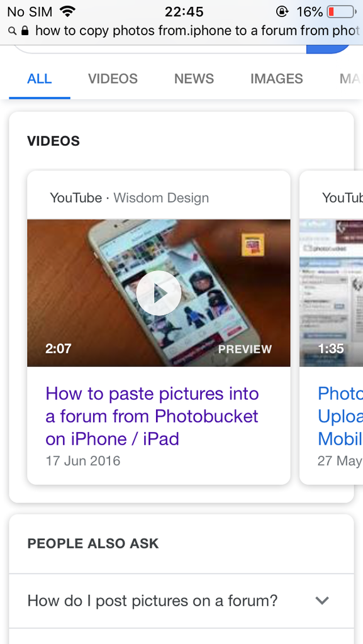Tap the 'YouTube · Wisdom Design' source label
Image resolution: width=363 pixels, height=644 pixels.
[x=130, y=198]
